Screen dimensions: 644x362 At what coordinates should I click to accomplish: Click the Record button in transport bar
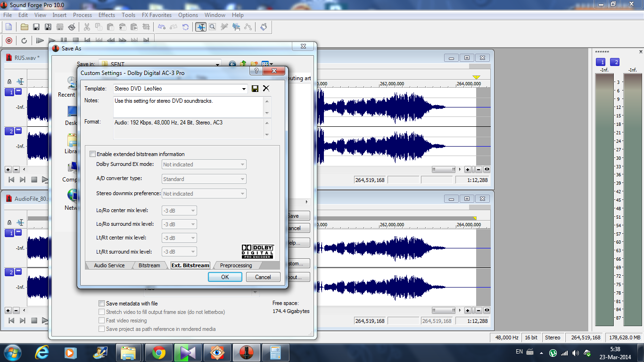pos(8,41)
